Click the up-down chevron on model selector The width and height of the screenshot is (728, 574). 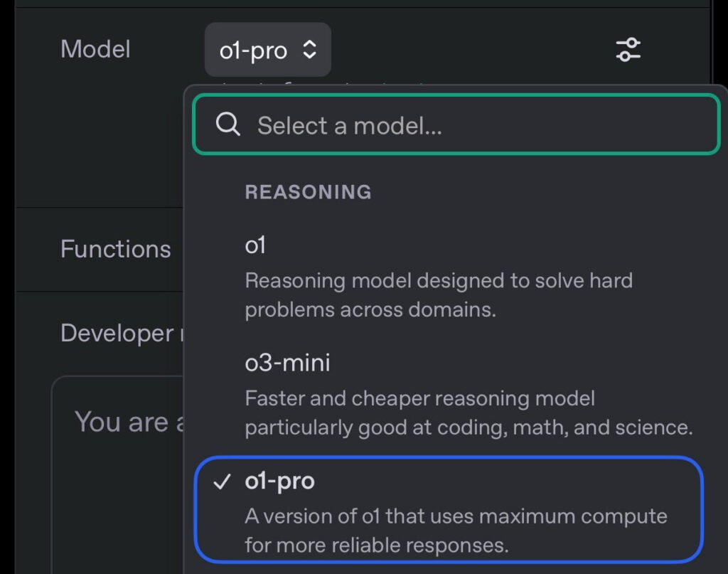pyautogui.click(x=309, y=50)
